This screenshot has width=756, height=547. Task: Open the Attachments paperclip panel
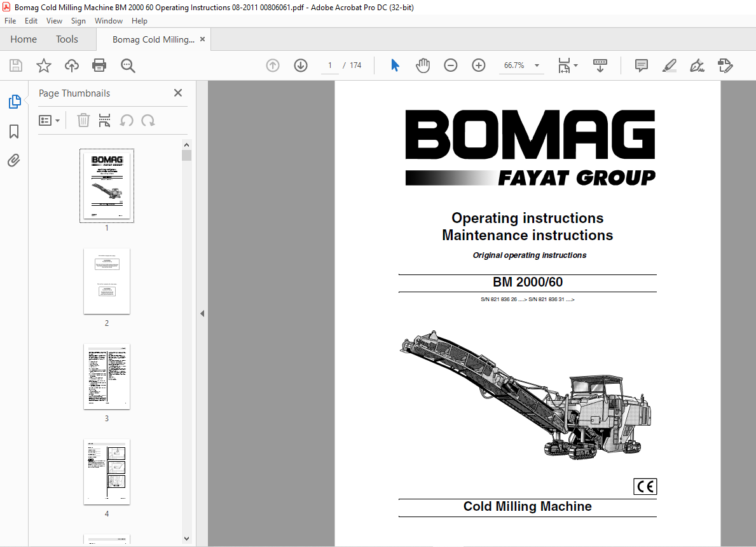[x=14, y=161]
